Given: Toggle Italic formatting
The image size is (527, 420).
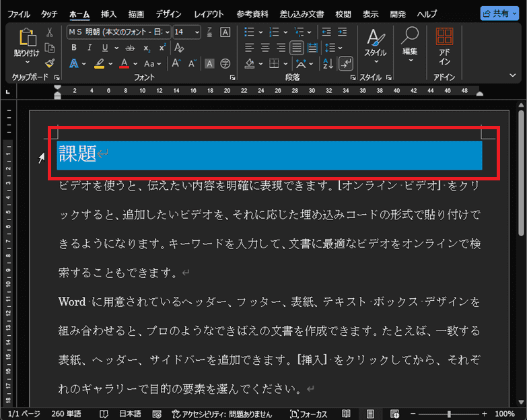Looking at the screenshot, I should point(90,48).
